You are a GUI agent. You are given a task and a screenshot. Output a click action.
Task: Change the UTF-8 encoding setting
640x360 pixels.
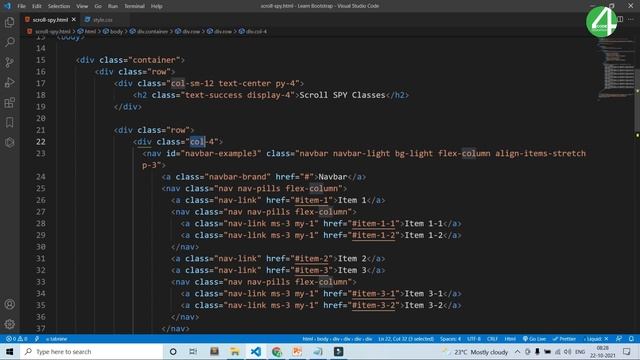point(473,339)
